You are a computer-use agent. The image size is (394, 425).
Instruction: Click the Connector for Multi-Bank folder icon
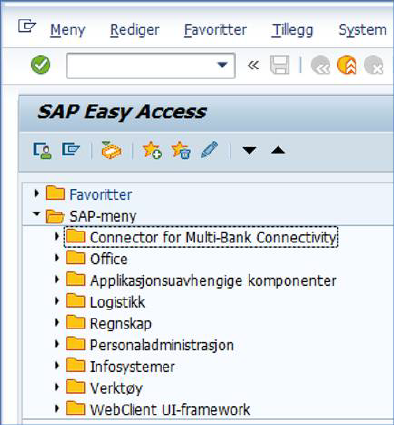(x=75, y=236)
